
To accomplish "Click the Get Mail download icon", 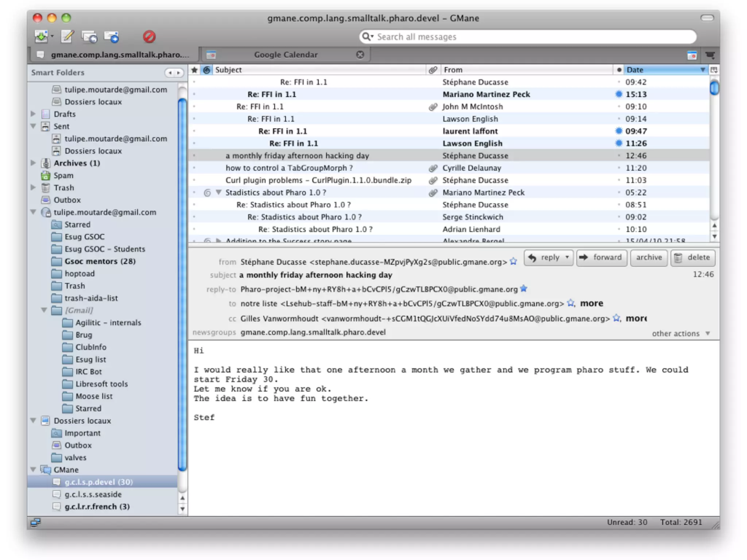I will pyautogui.click(x=41, y=36).
